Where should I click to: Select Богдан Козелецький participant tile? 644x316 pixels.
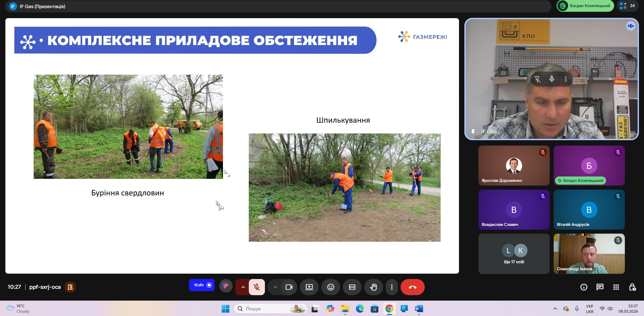coord(589,165)
